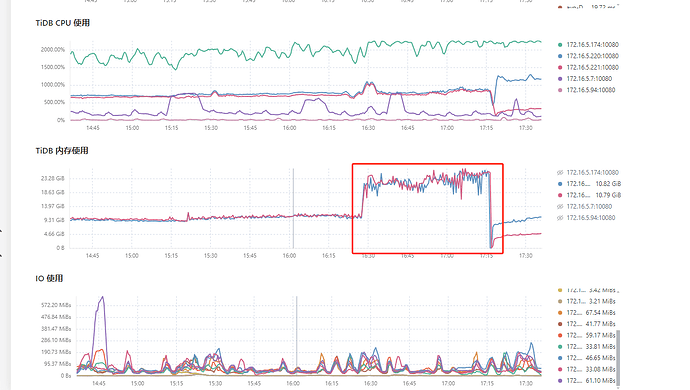
Task: Click the 15:30 time label under memory chart
Action: tap(210, 256)
